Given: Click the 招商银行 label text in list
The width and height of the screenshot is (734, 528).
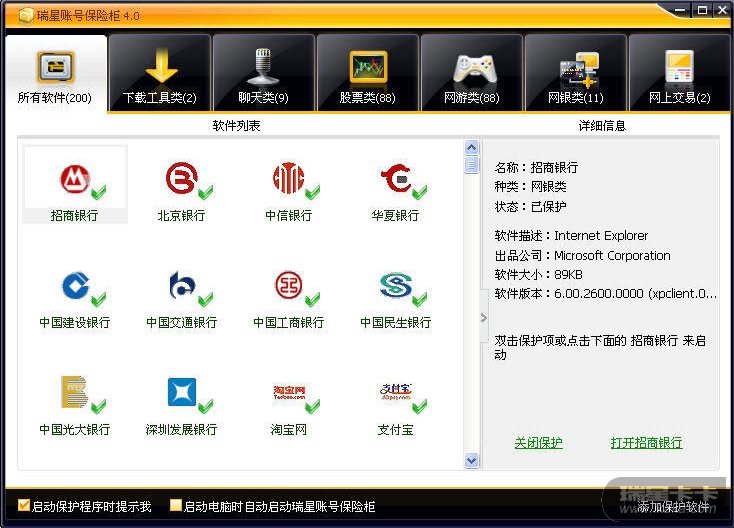Looking at the screenshot, I should click(74, 215).
